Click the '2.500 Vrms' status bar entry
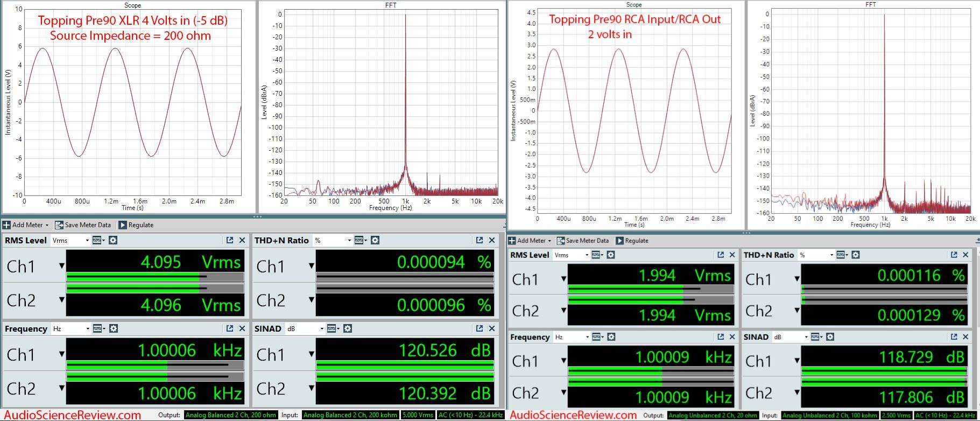The width and height of the screenshot is (980, 421). 897,416
